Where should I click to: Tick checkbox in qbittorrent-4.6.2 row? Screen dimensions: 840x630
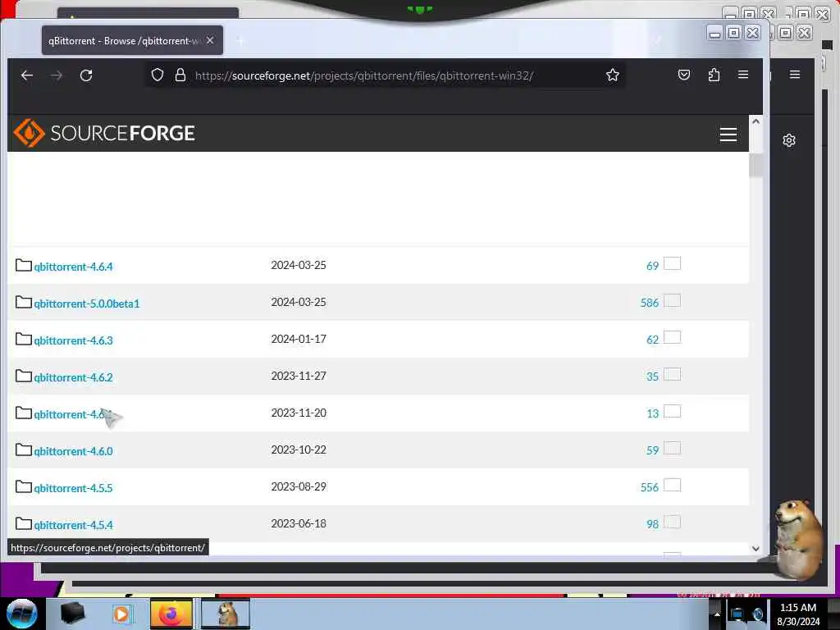click(672, 374)
